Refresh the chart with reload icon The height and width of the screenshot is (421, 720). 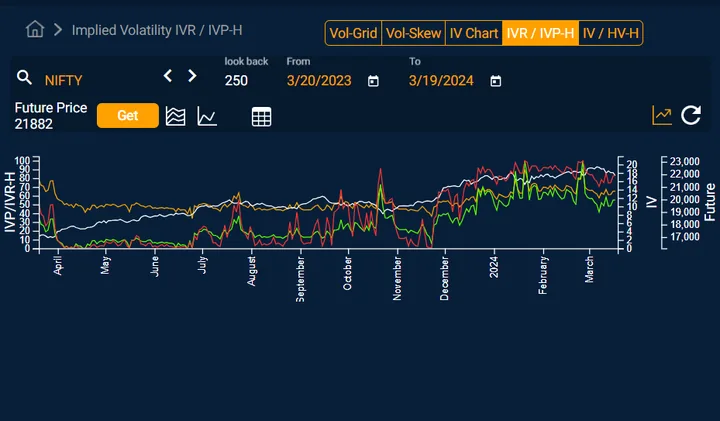pos(691,115)
